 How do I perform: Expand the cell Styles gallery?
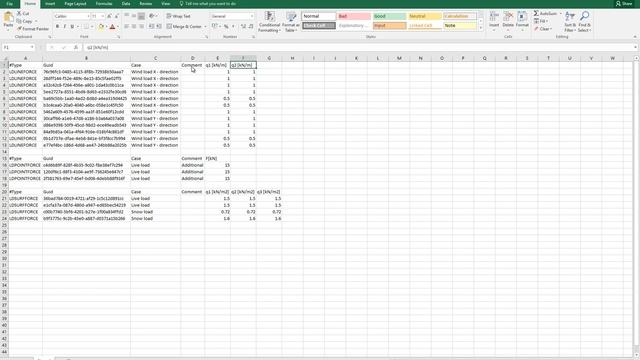(480, 28)
